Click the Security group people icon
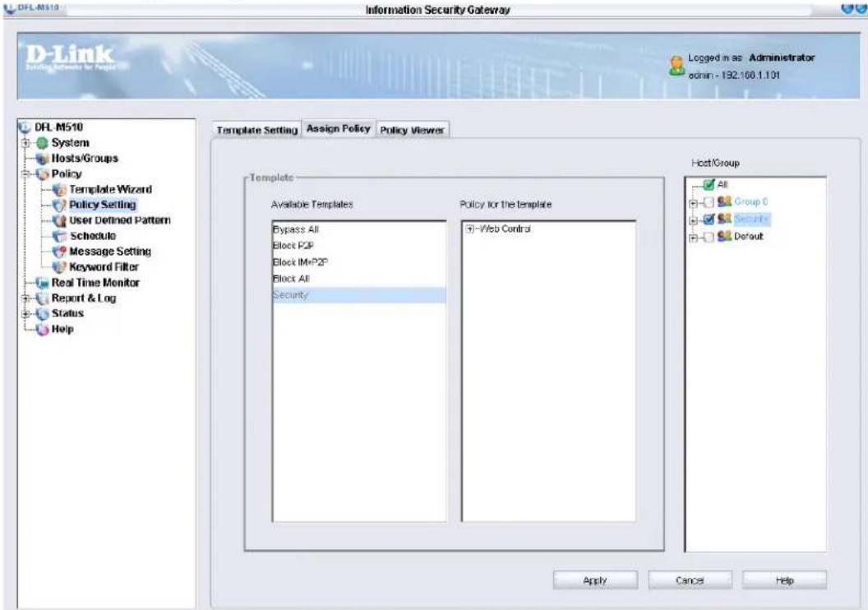This screenshot has width=868, height=610. pos(725,219)
